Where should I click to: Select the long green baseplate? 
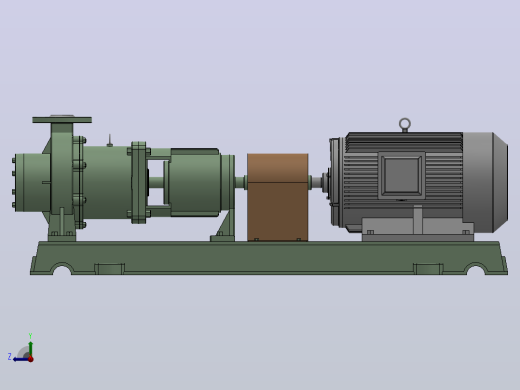click(x=269, y=258)
